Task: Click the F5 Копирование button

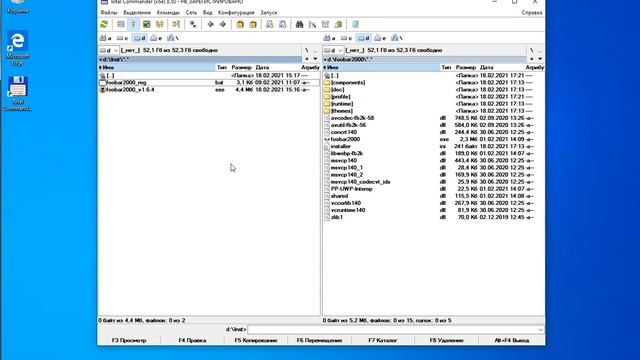Action: tap(256, 340)
